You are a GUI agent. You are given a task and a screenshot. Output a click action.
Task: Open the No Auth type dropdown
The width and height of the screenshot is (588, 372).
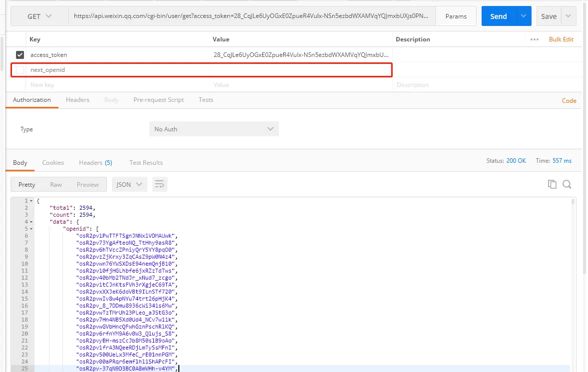coord(214,129)
